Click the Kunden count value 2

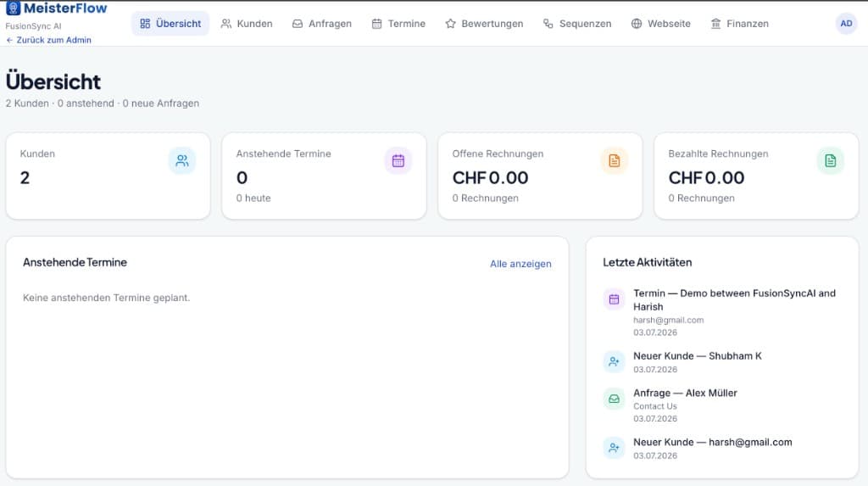[x=25, y=178]
